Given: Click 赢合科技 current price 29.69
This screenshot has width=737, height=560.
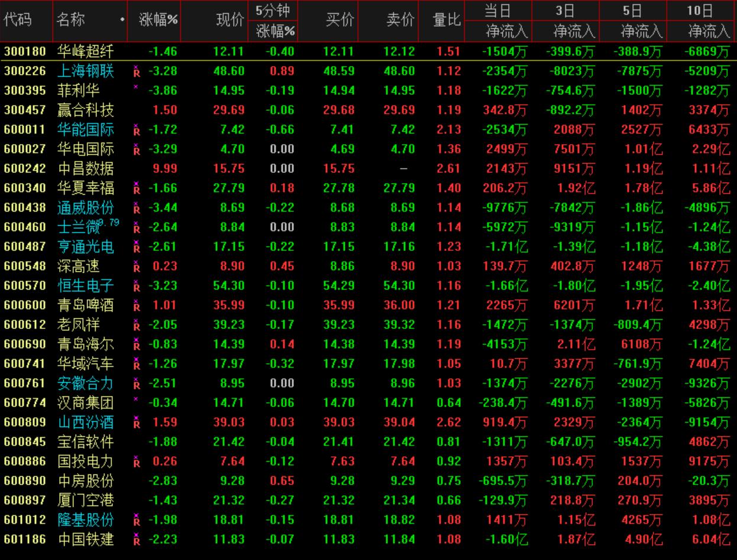Looking at the screenshot, I should (x=229, y=111).
